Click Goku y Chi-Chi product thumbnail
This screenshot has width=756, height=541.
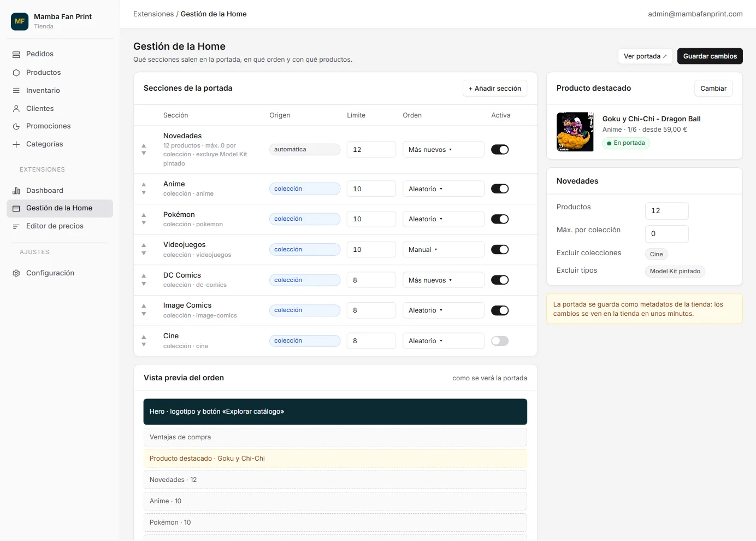tap(575, 132)
